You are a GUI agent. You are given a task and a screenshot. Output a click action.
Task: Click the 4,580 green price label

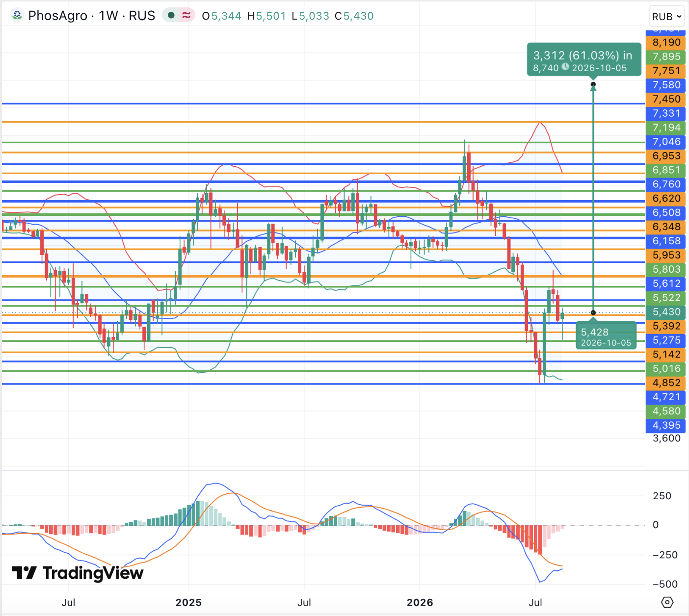(666, 412)
